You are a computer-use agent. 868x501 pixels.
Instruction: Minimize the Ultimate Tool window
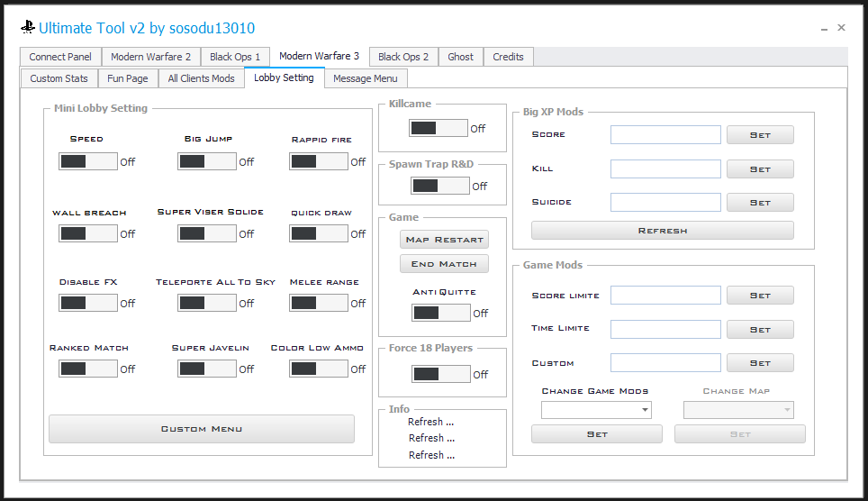(x=824, y=28)
